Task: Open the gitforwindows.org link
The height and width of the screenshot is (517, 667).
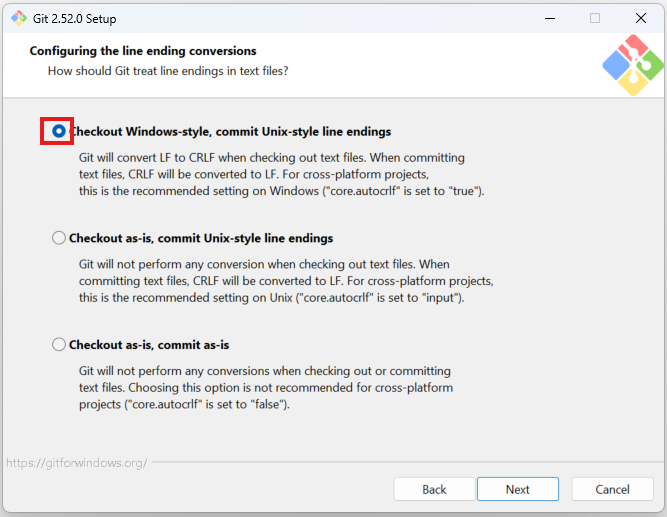Action: (x=76, y=463)
